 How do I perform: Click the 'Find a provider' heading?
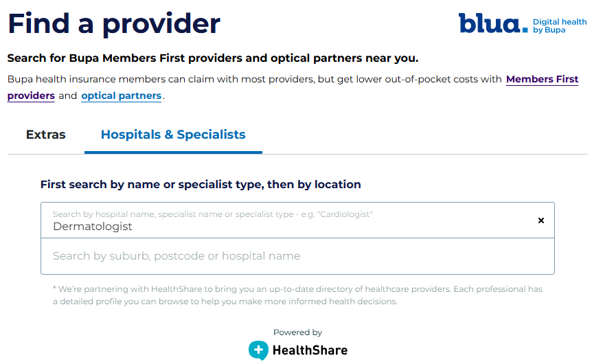click(x=114, y=23)
